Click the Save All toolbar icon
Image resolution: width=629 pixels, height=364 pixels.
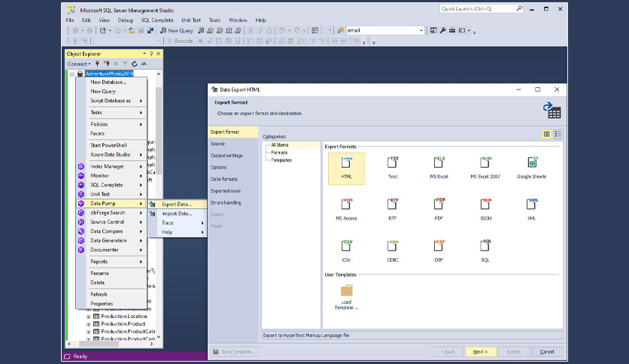150,31
